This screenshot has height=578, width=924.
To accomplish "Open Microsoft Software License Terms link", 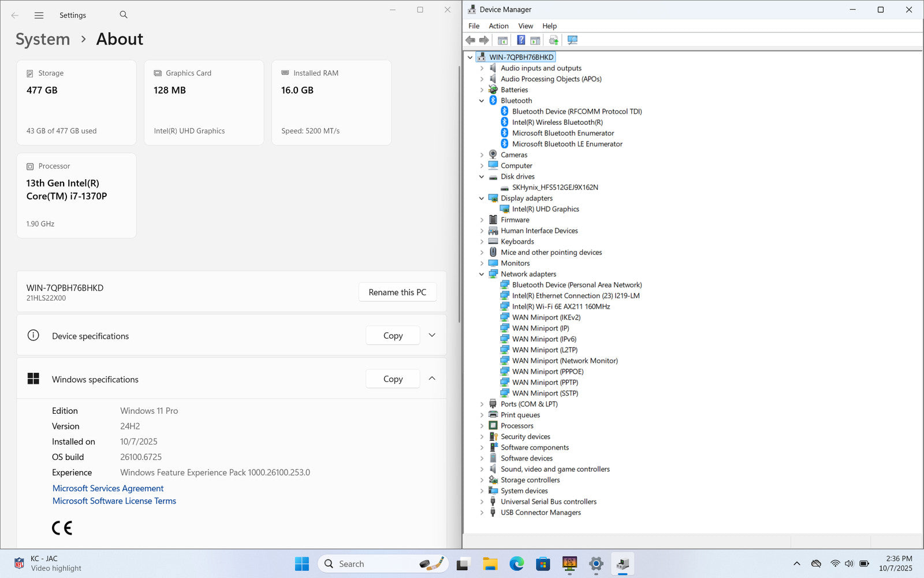I will 114,501.
